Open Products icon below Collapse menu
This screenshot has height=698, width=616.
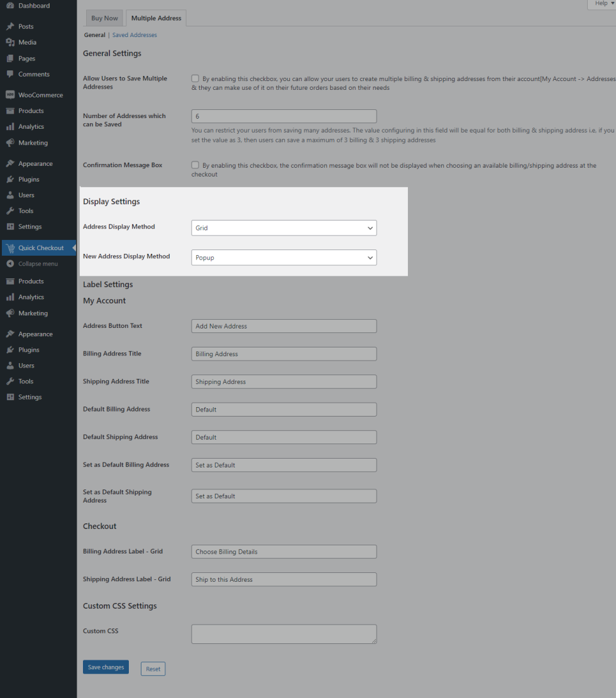(x=10, y=281)
